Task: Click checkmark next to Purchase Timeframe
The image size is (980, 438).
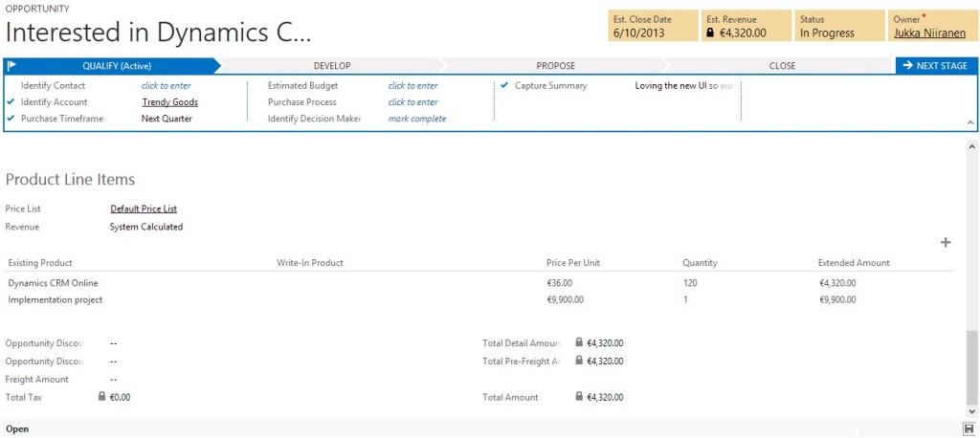Action: click(x=11, y=118)
